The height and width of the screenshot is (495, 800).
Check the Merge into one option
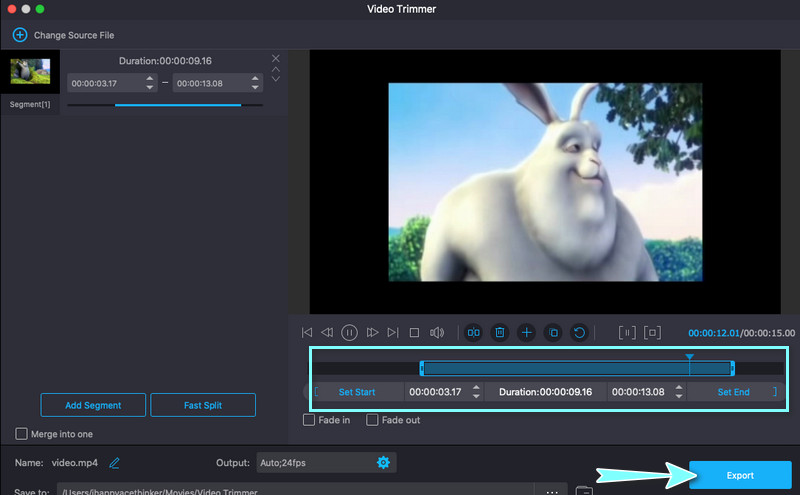pos(22,433)
